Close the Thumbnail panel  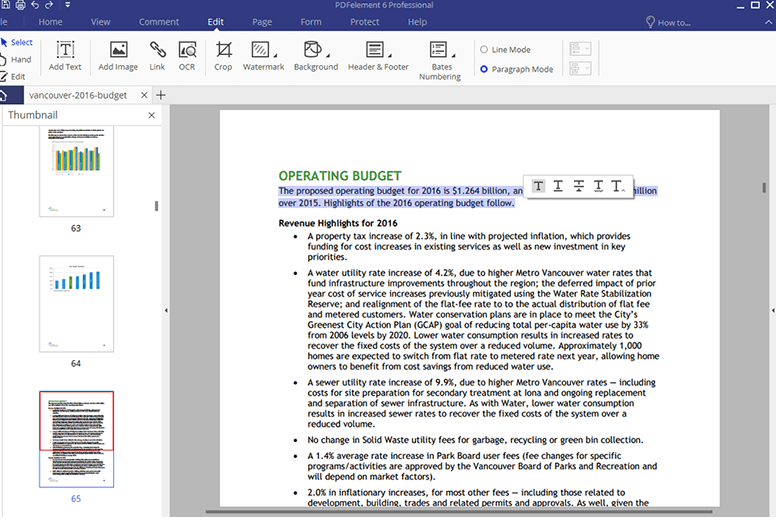click(x=151, y=115)
